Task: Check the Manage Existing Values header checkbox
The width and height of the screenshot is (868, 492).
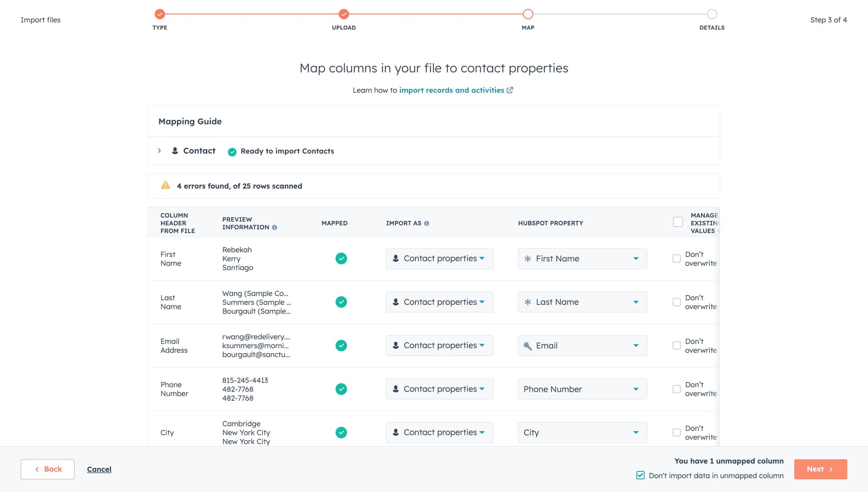Action: pyautogui.click(x=678, y=222)
